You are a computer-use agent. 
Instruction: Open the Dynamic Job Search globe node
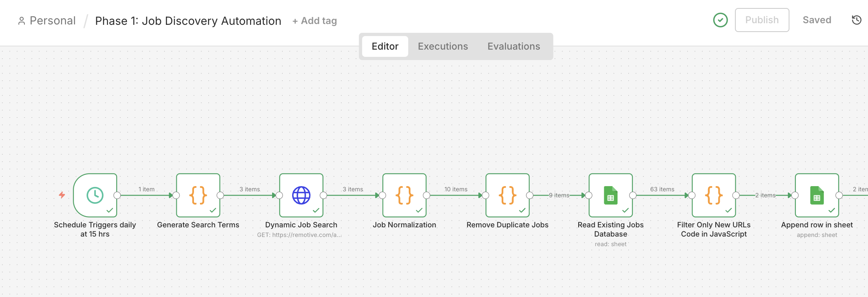tap(301, 195)
